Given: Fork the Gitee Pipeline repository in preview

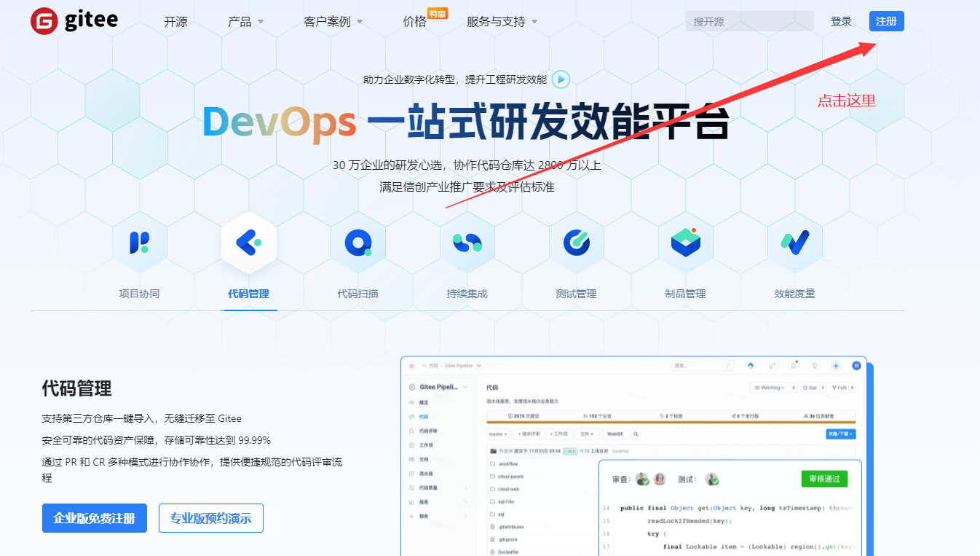Looking at the screenshot, I should 841,388.
